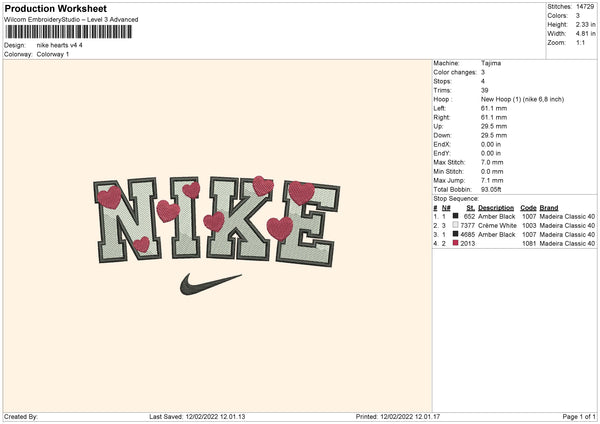Click the 'Colorway 1' value
The image size is (600, 424).
(x=53, y=54)
